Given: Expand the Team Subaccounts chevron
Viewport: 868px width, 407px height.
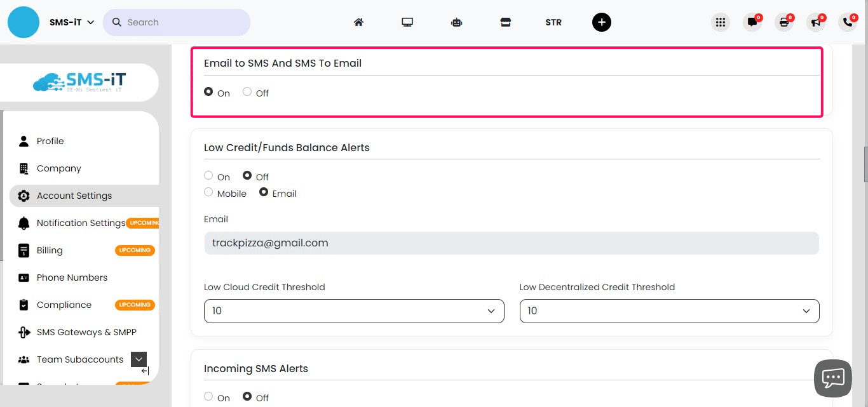Looking at the screenshot, I should (139, 359).
